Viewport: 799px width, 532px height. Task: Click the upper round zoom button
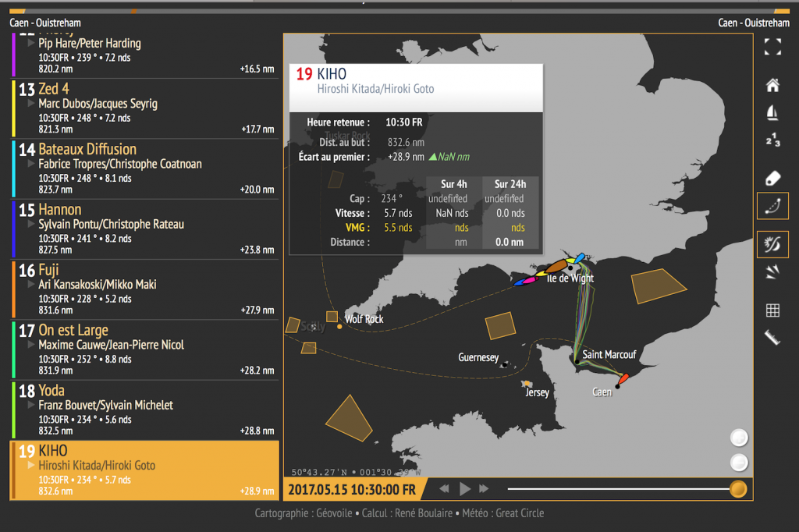click(739, 437)
